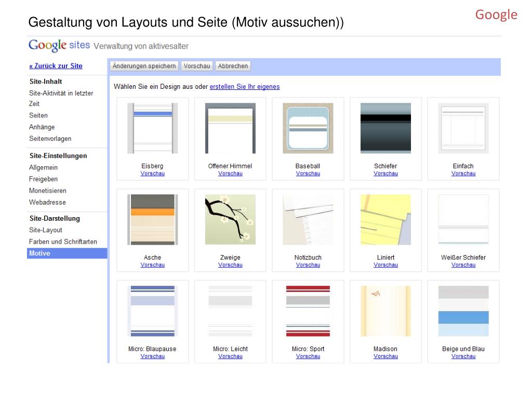Open the Motive sidebar item

(67, 254)
